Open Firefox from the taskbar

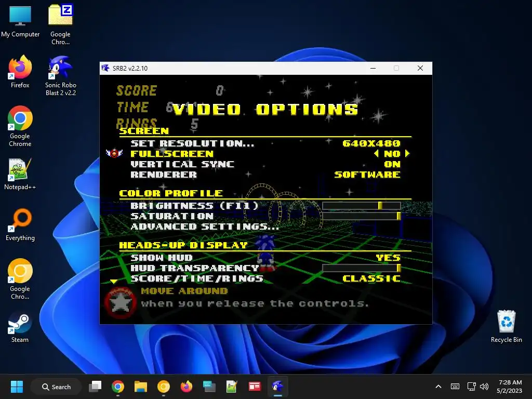click(187, 387)
